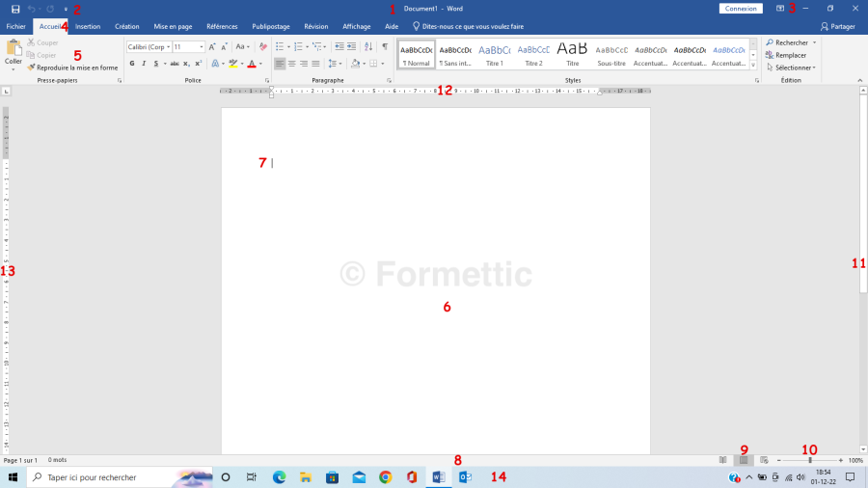Open the font size dropdown
Screen dimensions: 868x488
(202, 47)
